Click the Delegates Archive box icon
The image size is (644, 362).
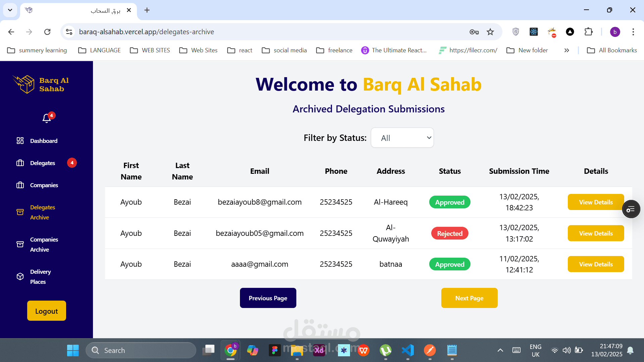20,212
